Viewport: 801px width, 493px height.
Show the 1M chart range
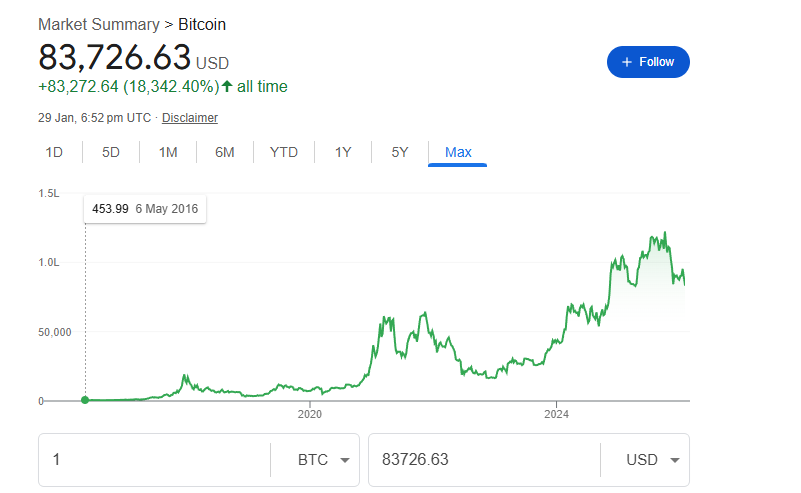(168, 152)
